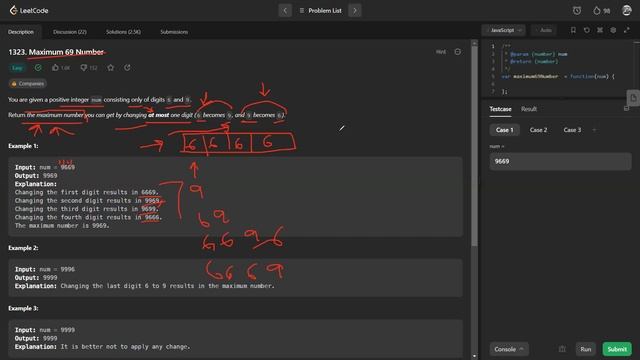This screenshot has width=640, height=360.
Task: Click the Example 3 heading
Action: click(23, 308)
